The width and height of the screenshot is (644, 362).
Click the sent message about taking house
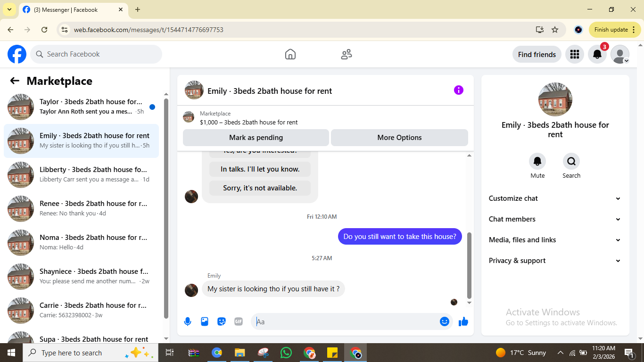pos(400,237)
